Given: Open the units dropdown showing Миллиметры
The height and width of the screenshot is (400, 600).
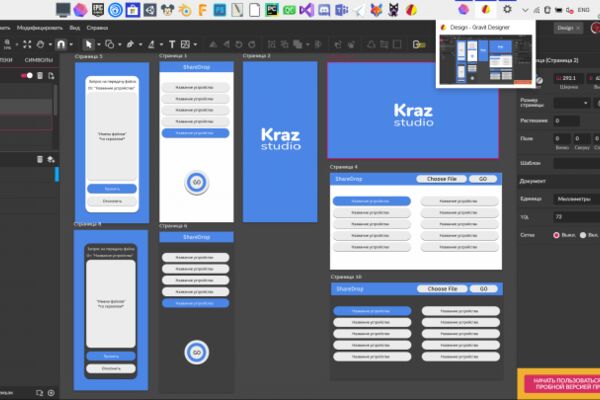Looking at the screenshot, I should (576, 199).
